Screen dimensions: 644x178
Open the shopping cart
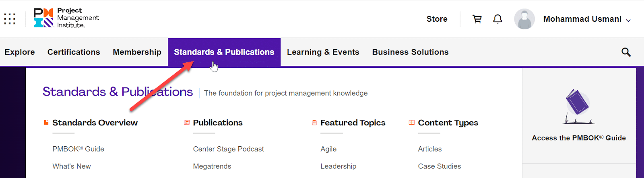pyautogui.click(x=477, y=19)
